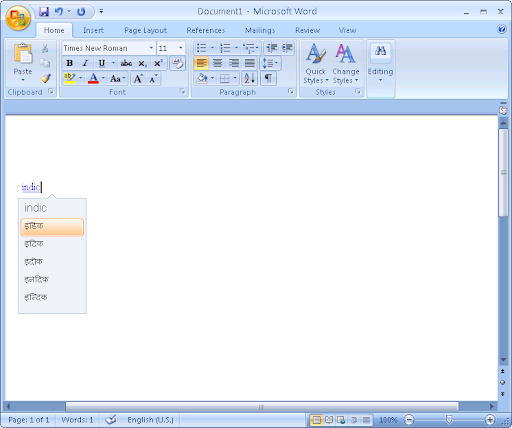512x428 pixels.
Task: Switch to the Page Layout tab
Action: [x=145, y=30]
